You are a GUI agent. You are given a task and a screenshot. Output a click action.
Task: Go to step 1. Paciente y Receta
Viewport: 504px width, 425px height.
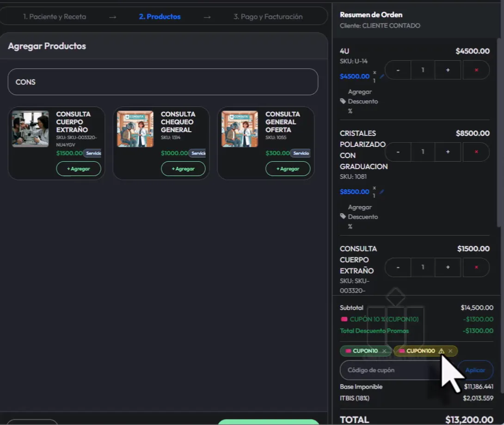pos(55,17)
